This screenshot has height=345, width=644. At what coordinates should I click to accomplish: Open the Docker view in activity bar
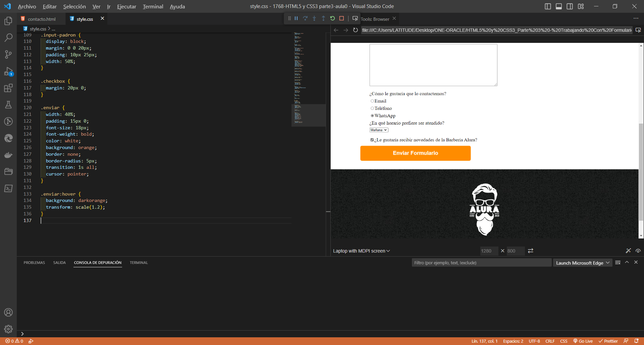coord(8,155)
